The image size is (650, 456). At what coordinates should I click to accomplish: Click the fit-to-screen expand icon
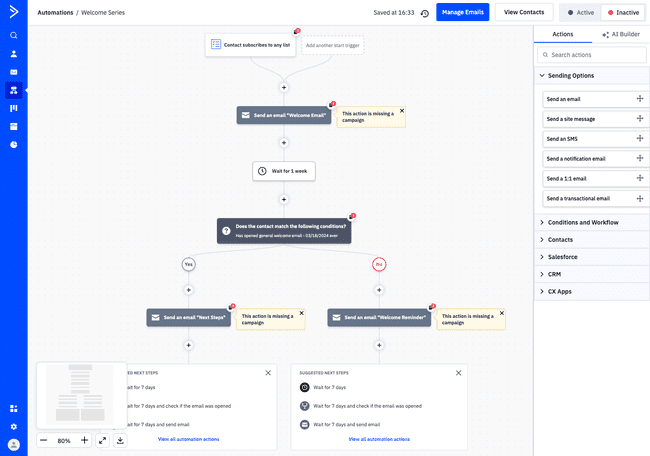pos(102,440)
